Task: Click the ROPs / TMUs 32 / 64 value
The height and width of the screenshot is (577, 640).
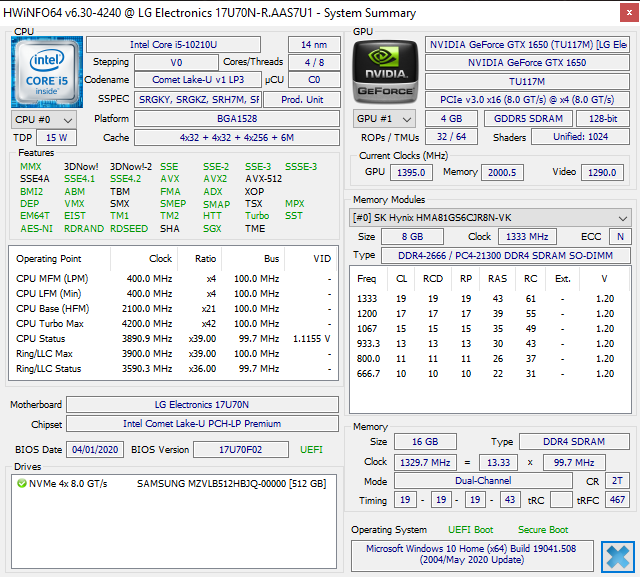Action: pos(451,137)
